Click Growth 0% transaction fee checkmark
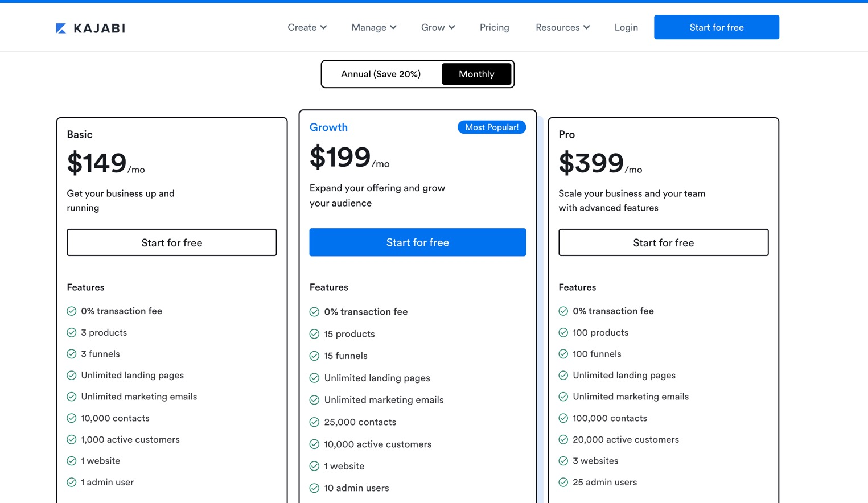868x503 pixels. tap(314, 312)
